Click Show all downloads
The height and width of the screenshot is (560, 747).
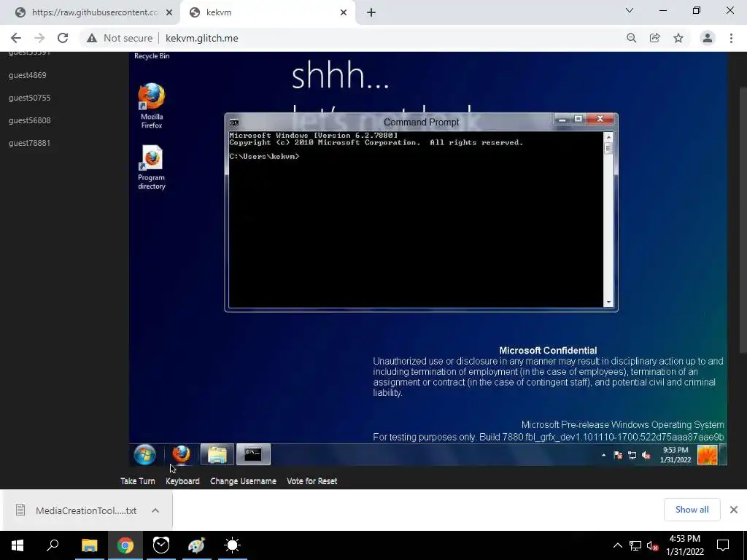[x=692, y=510]
